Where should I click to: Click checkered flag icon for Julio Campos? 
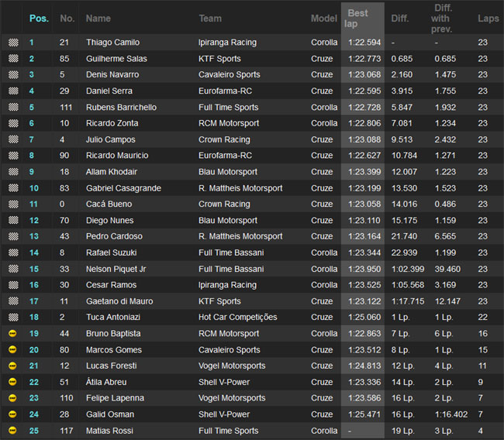click(13, 139)
